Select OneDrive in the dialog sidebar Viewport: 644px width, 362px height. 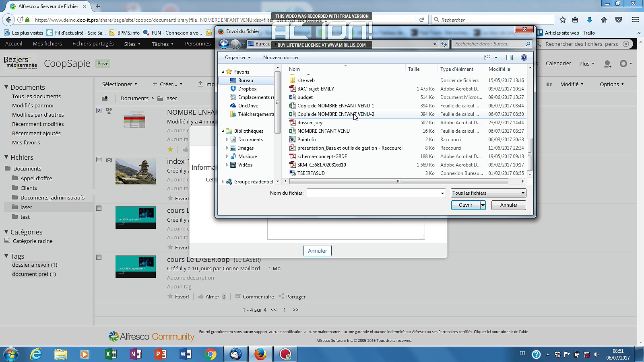click(x=248, y=105)
